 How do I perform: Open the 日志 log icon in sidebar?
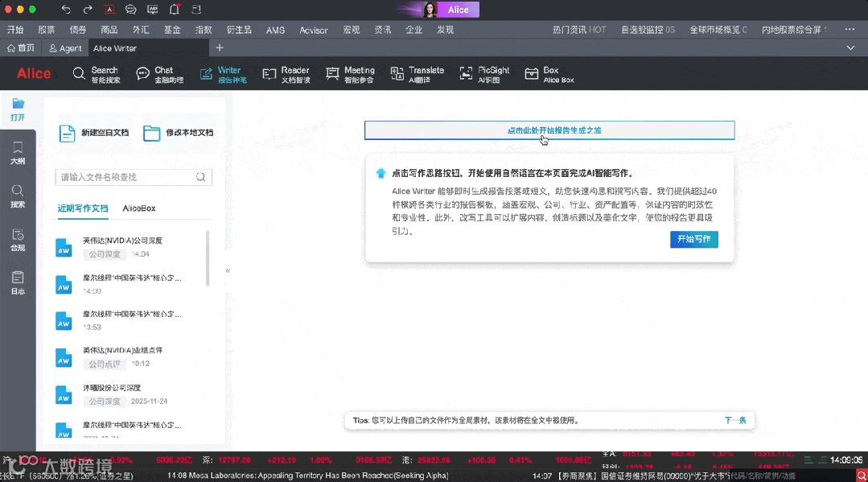pyautogui.click(x=18, y=283)
